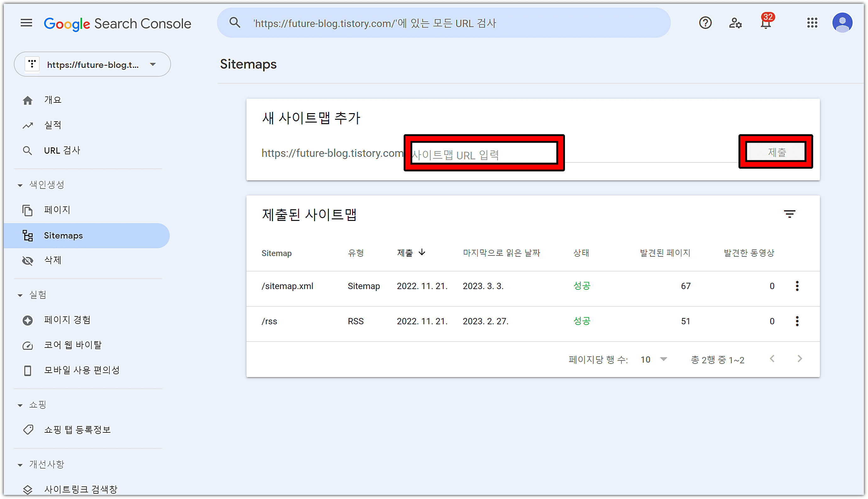Open the Google apps grid

pos(812,23)
